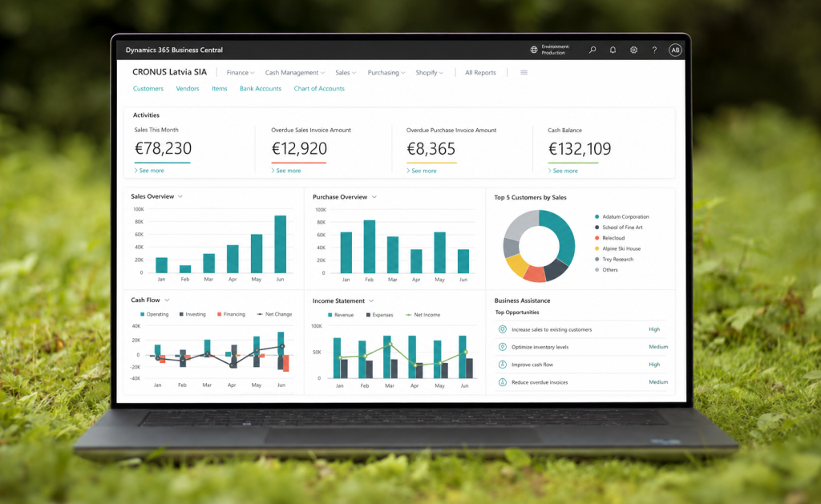Toggle the Financing legend entry in Cash Flow
The width and height of the screenshot is (821, 504).
tap(231, 315)
